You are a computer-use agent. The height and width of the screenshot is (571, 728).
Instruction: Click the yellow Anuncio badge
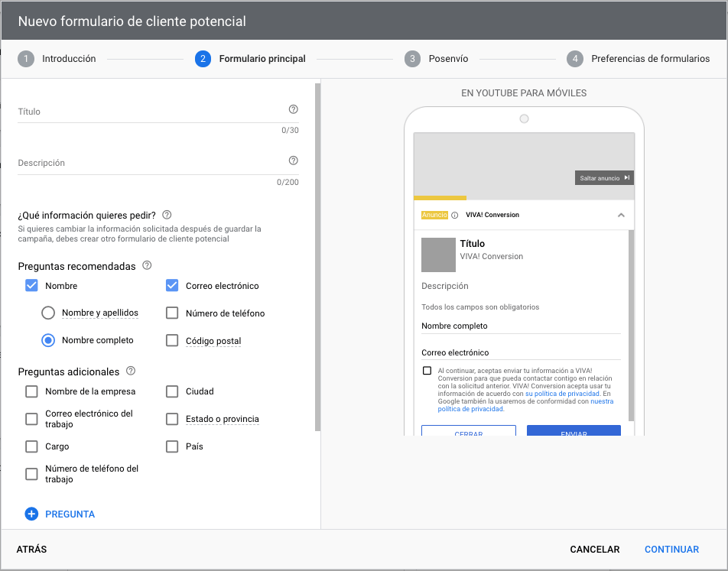coord(434,215)
